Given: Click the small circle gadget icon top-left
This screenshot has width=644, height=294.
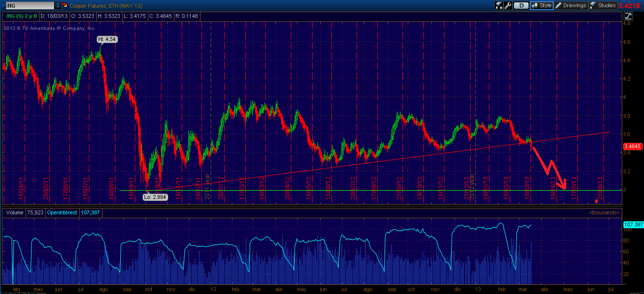Looking at the screenshot, I should click(3, 5).
